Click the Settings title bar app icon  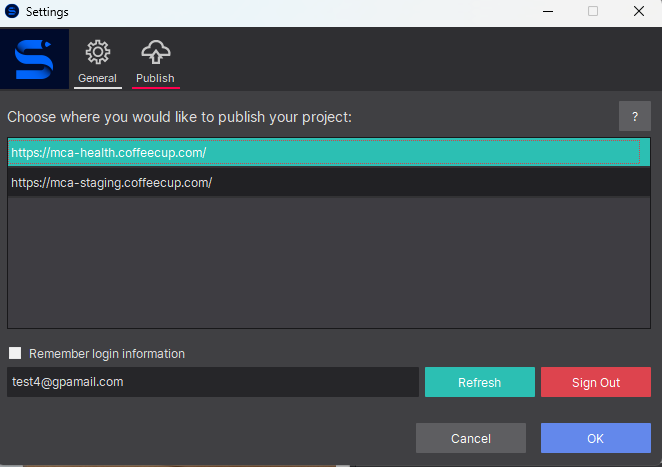click(x=12, y=11)
